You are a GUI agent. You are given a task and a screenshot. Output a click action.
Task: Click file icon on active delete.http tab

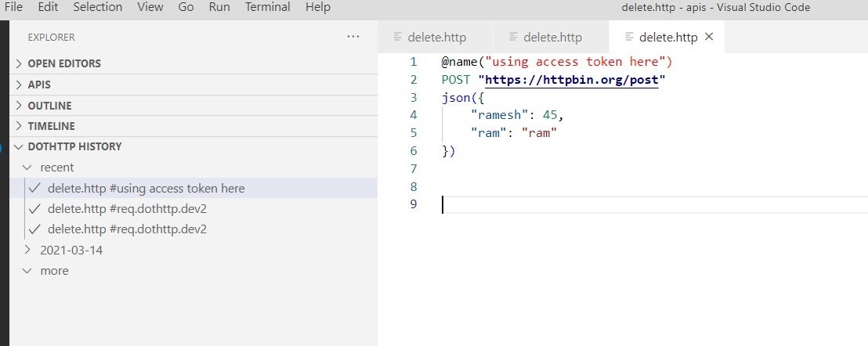(629, 37)
